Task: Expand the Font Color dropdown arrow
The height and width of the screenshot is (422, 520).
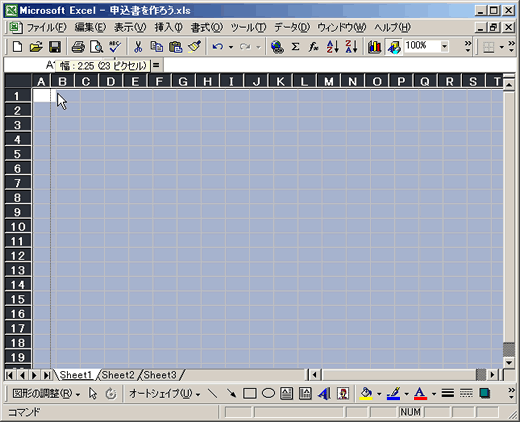Action: click(x=434, y=394)
